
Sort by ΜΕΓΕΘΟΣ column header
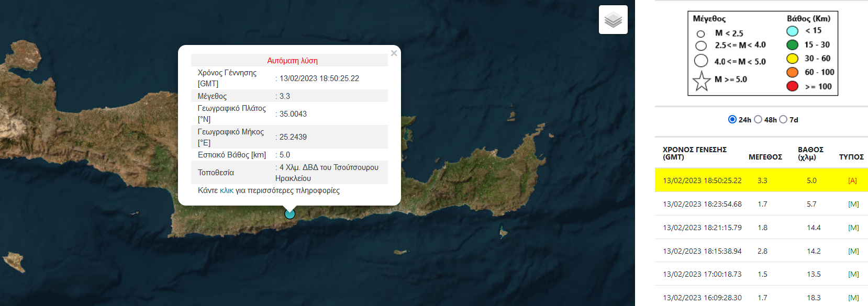coord(765,157)
